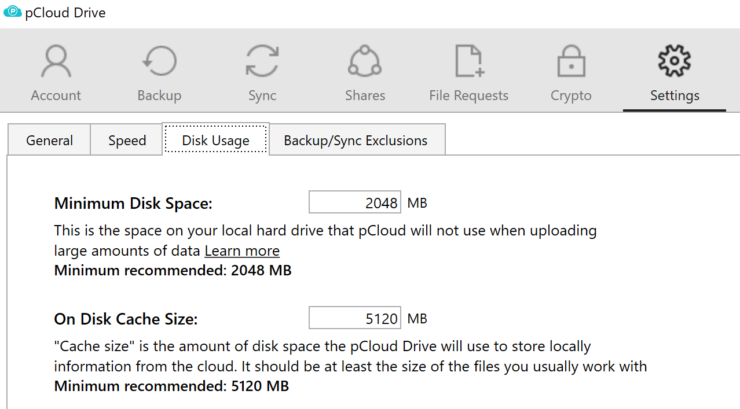Switch to the Speed tab
740x409 pixels.
126,140
